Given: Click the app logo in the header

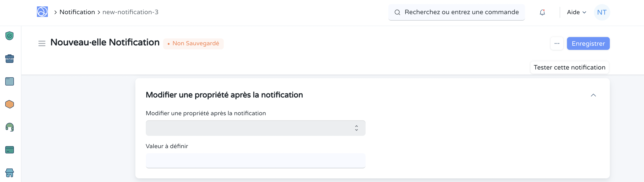Looking at the screenshot, I should point(42,12).
